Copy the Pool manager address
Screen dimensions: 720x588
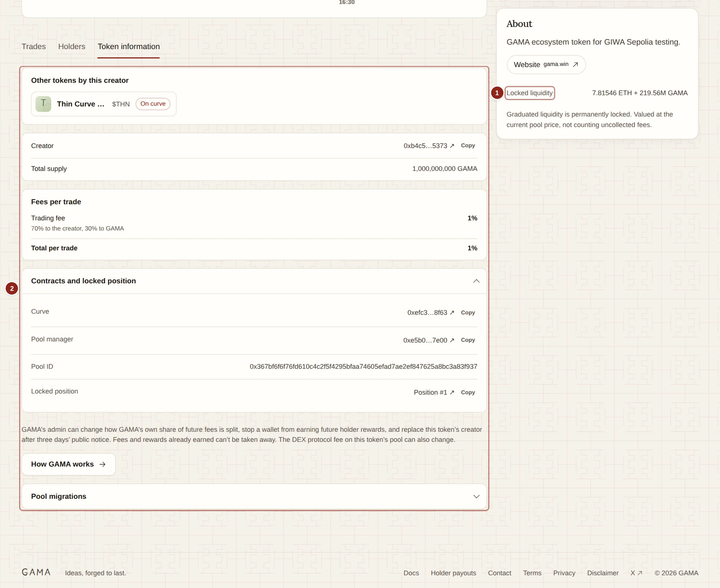[468, 340]
